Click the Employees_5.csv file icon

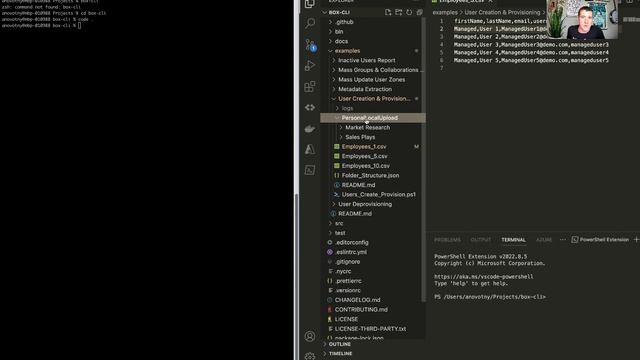click(337, 156)
